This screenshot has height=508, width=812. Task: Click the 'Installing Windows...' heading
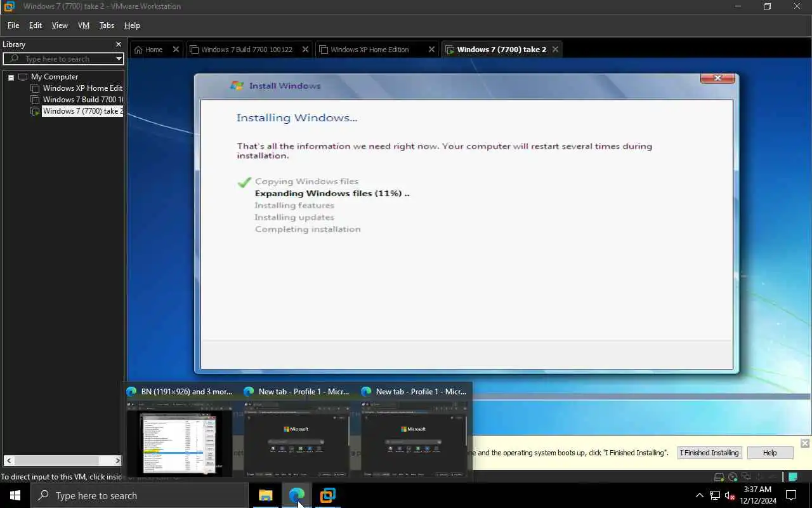coord(297,118)
